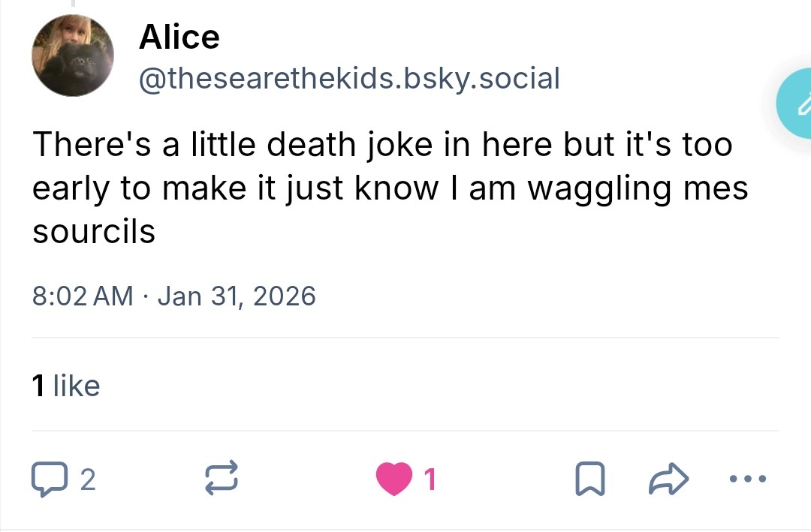The width and height of the screenshot is (811, 532).
Task: Click the Jan 31, 2026 date
Action: [237, 296]
